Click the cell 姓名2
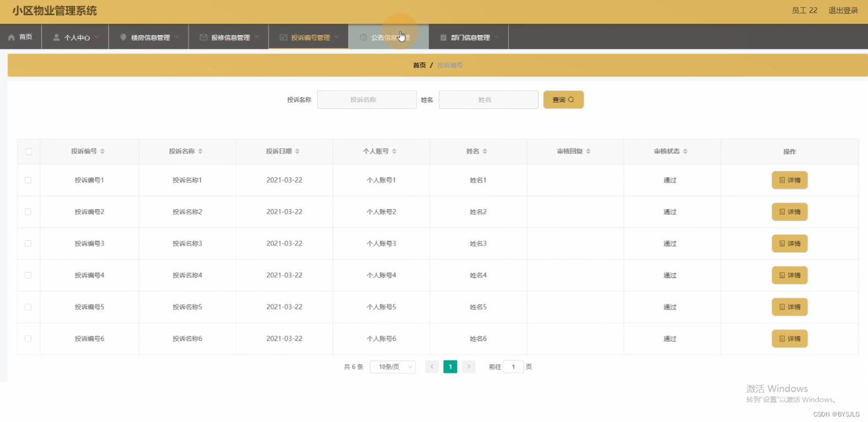The height and width of the screenshot is (422, 868). [x=478, y=212]
